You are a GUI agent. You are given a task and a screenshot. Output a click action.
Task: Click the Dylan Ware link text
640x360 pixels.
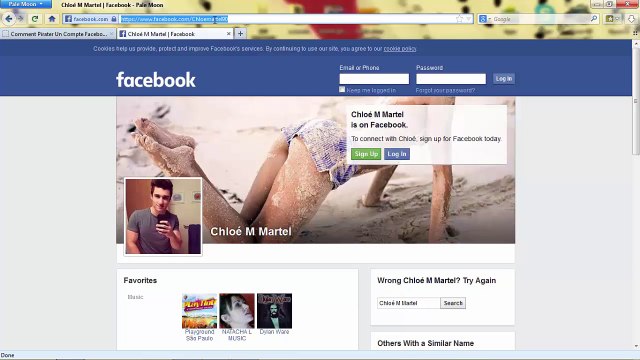pos(274,332)
